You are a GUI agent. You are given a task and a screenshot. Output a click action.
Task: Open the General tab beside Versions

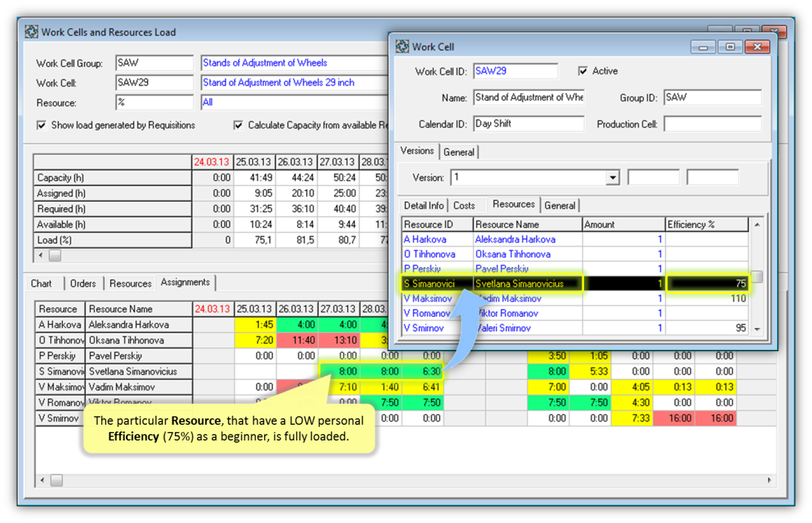459,152
